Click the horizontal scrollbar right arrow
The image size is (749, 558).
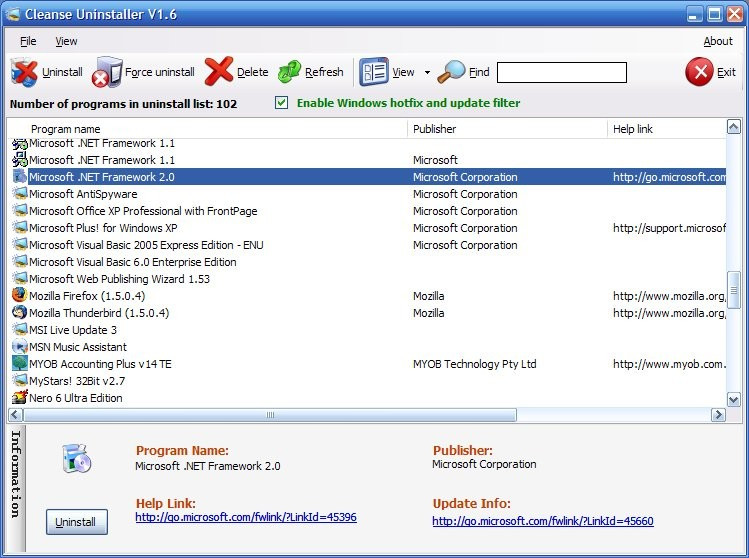[718, 415]
